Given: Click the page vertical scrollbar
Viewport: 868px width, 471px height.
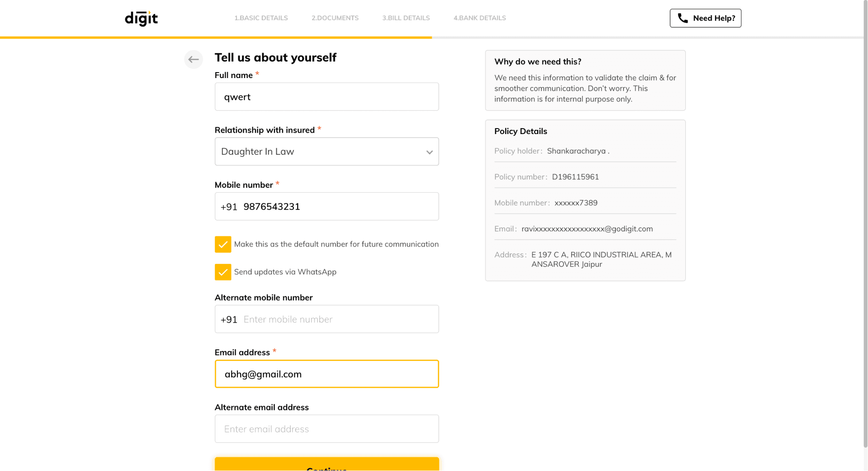Looking at the screenshot, I should click(x=865, y=224).
